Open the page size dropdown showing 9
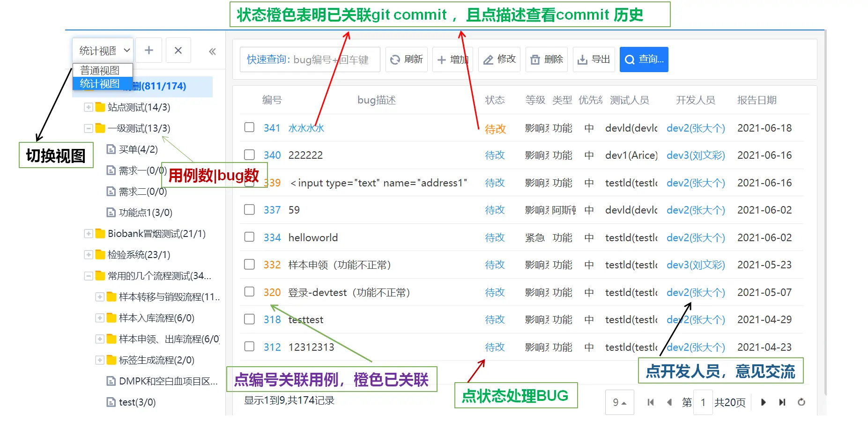Image resolution: width=868 pixels, height=436 pixels. (620, 402)
